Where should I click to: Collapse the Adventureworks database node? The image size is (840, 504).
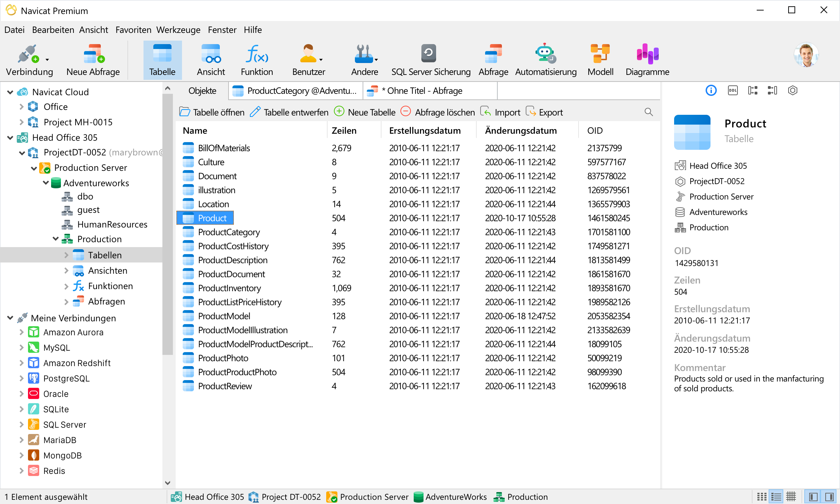(46, 183)
